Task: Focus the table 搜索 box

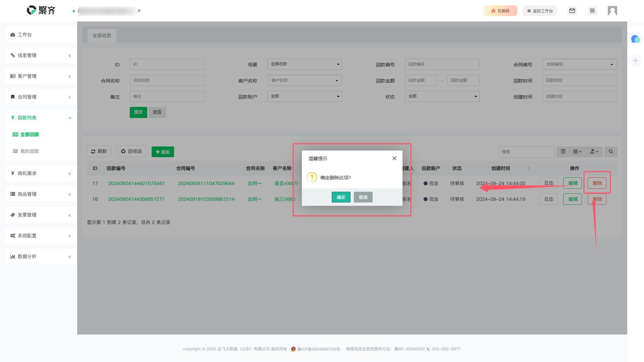Action: click(526, 152)
